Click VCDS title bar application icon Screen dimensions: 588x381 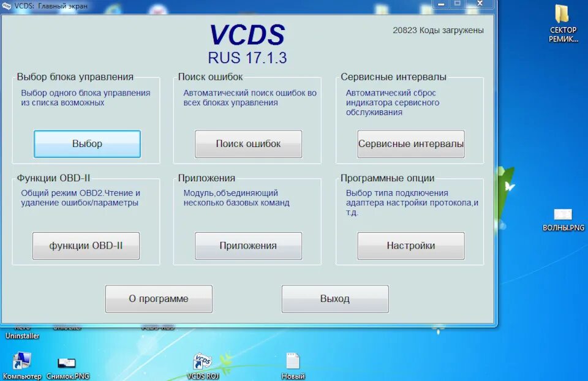(7, 6)
